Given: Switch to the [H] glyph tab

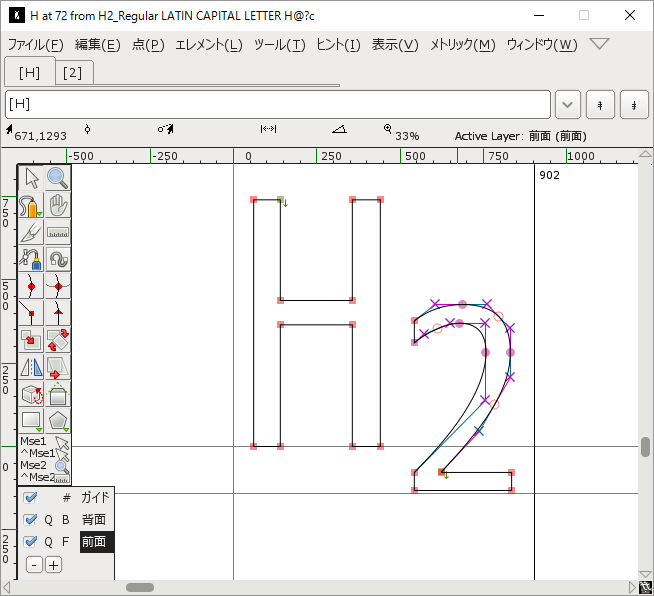Looking at the screenshot, I should coord(30,72).
